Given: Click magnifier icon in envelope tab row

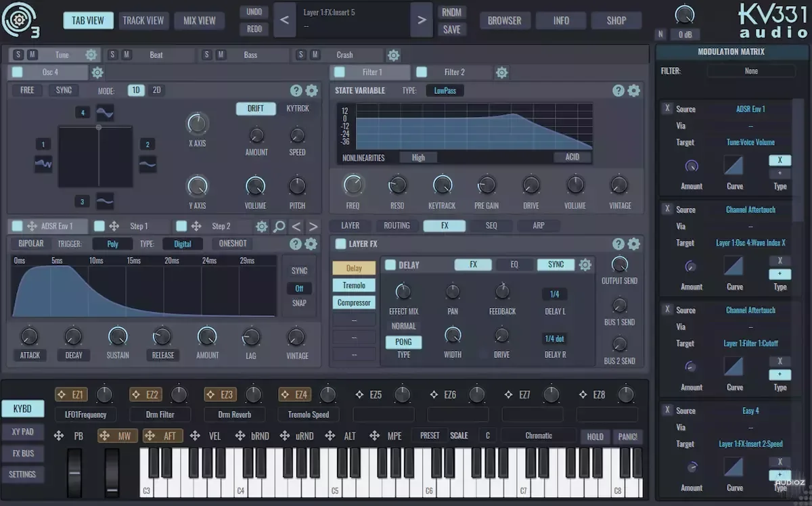Looking at the screenshot, I should 279,227.
